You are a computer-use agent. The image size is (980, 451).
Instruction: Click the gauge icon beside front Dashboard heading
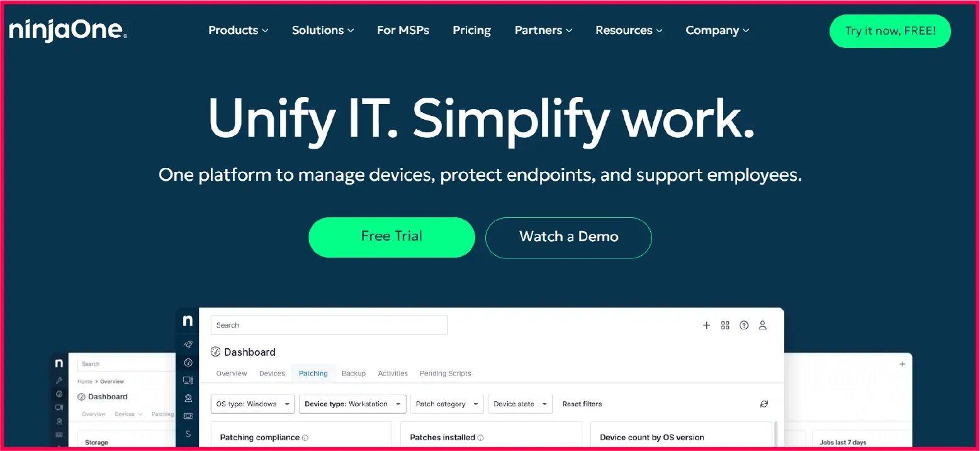(x=215, y=352)
